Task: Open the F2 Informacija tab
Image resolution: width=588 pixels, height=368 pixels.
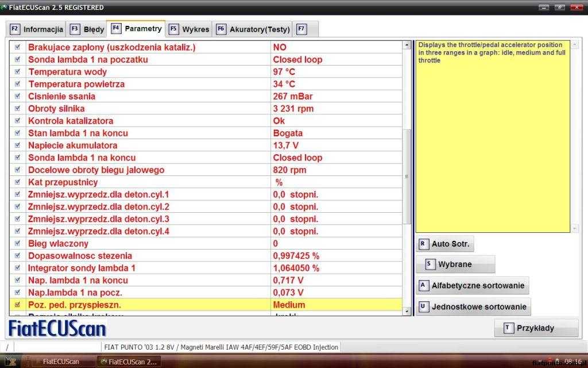Action: 36,29
